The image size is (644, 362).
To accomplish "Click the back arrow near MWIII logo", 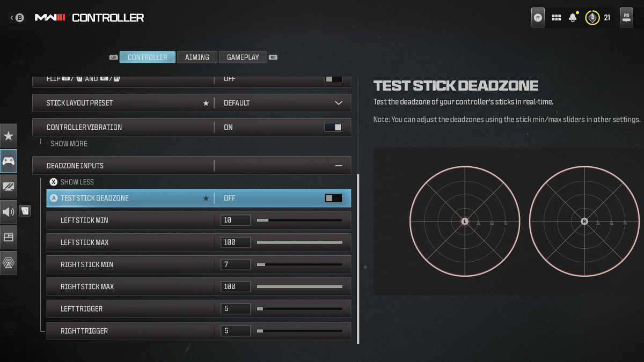I will [x=11, y=17].
